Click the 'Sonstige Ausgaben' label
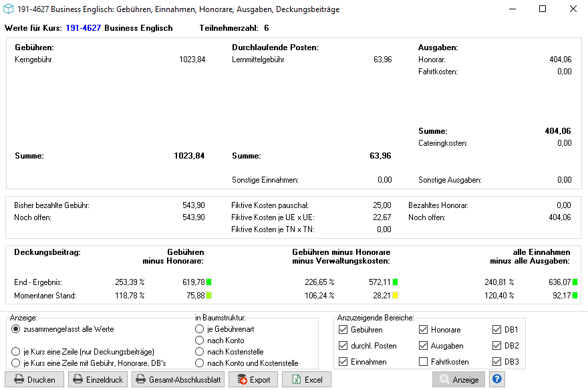This screenshot has height=390, width=588. point(450,180)
